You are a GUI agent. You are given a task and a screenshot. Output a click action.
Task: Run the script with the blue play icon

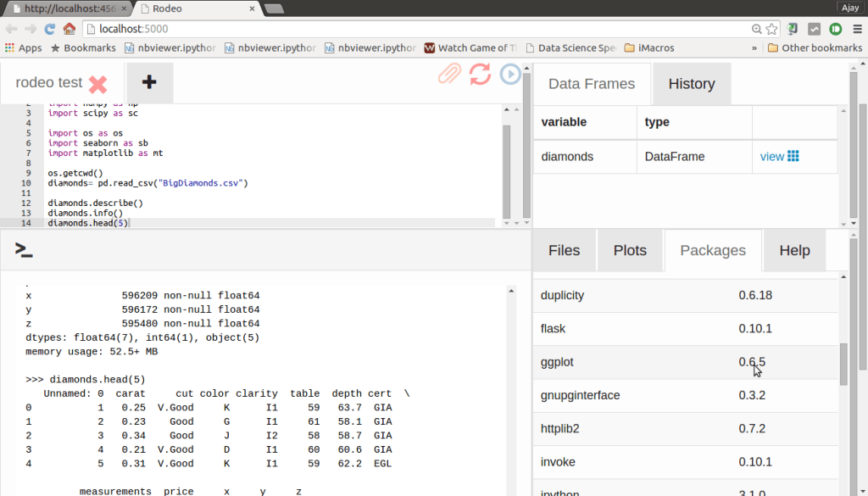pos(509,74)
